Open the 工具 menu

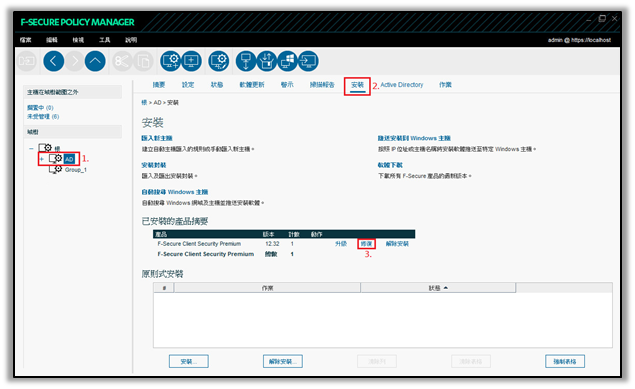point(104,40)
